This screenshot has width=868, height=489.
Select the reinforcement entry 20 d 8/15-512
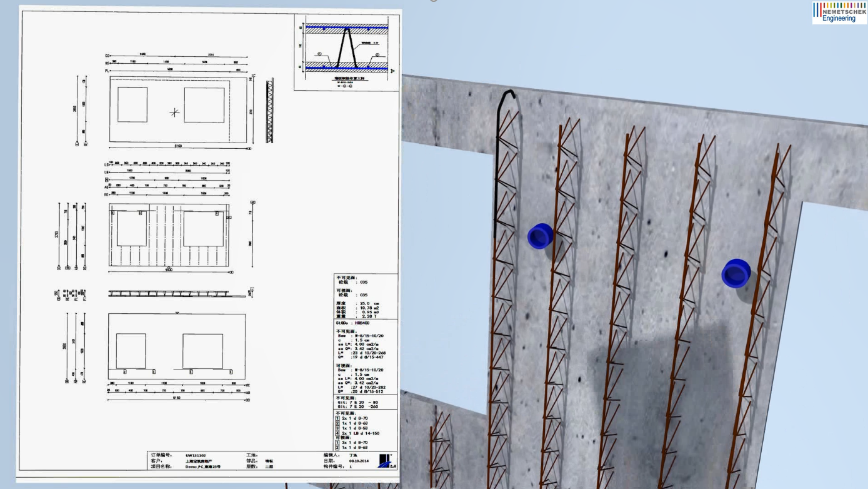367,391
